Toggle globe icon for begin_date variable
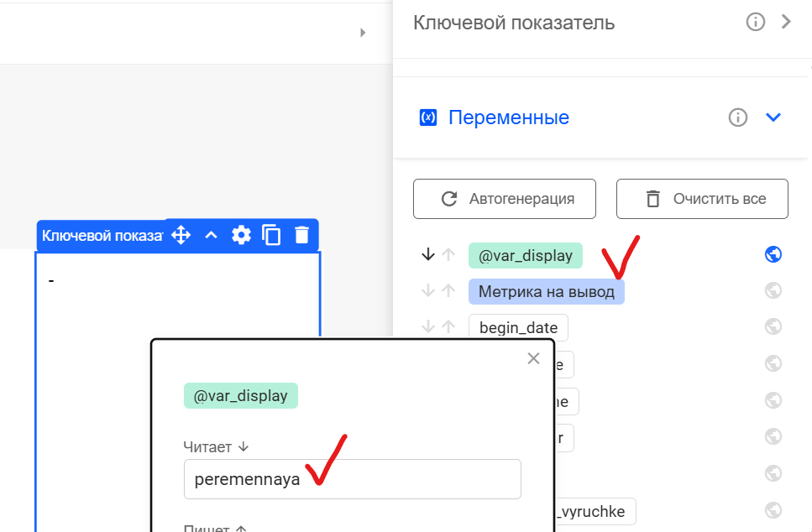 click(x=773, y=326)
